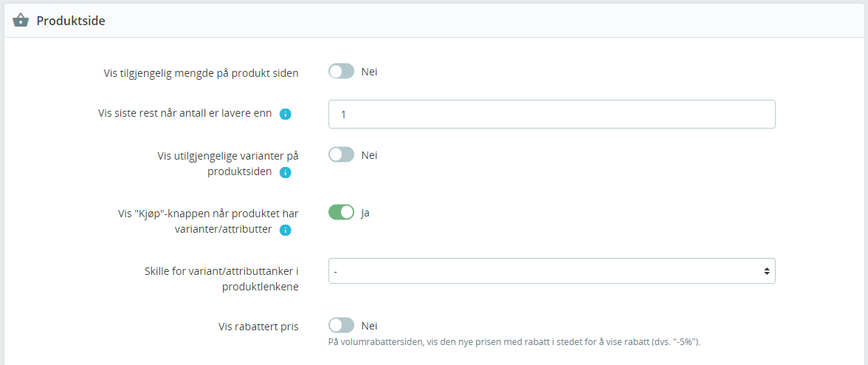Click the 'Ja' label beside Kjøp-knappen switch

pos(365,213)
